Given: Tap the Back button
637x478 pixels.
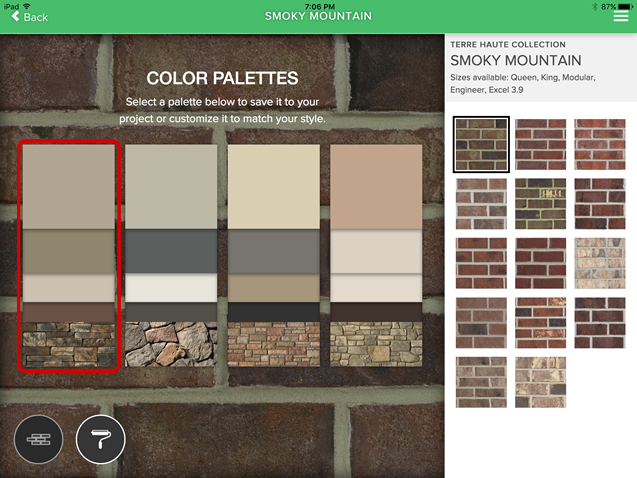Looking at the screenshot, I should [30, 17].
